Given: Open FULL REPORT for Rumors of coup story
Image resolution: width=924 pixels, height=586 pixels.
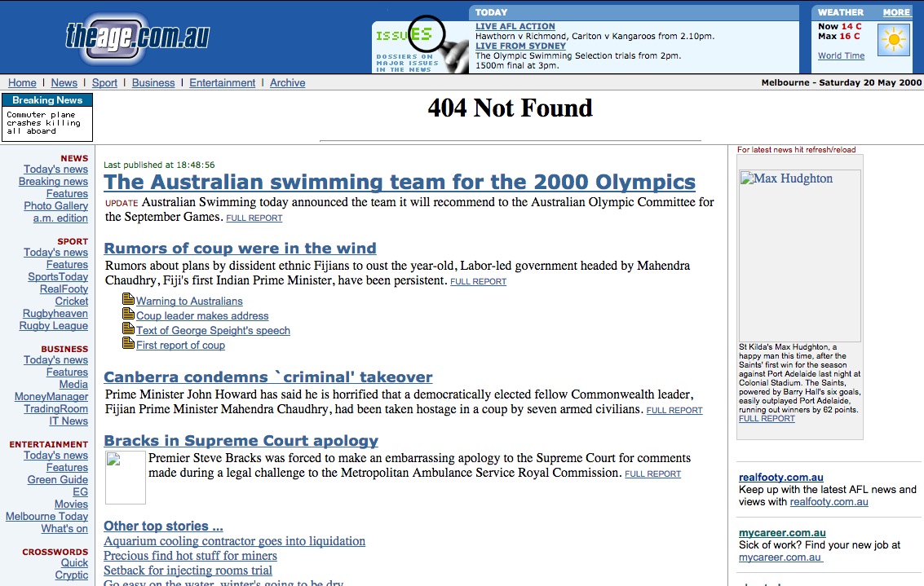Looking at the screenshot, I should (478, 281).
